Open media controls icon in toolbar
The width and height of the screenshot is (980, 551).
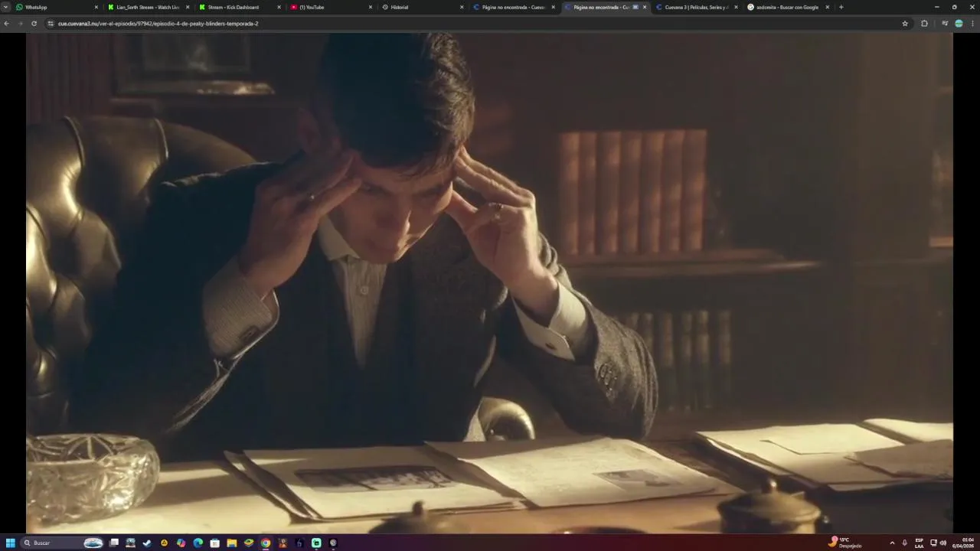pos(945,24)
